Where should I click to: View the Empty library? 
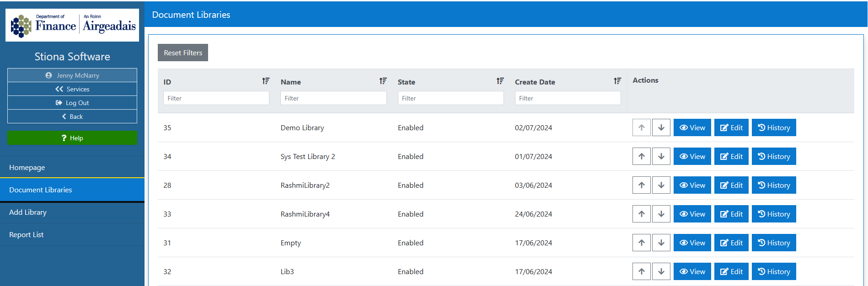pos(692,243)
